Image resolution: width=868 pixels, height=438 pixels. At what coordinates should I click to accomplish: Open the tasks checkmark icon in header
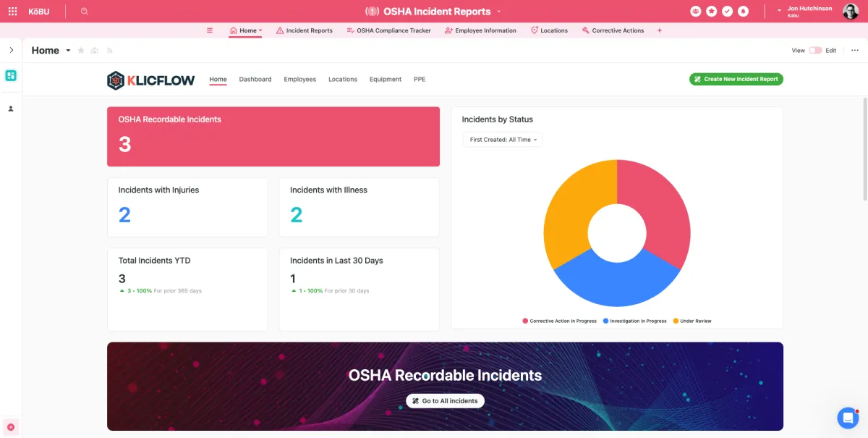coord(728,12)
